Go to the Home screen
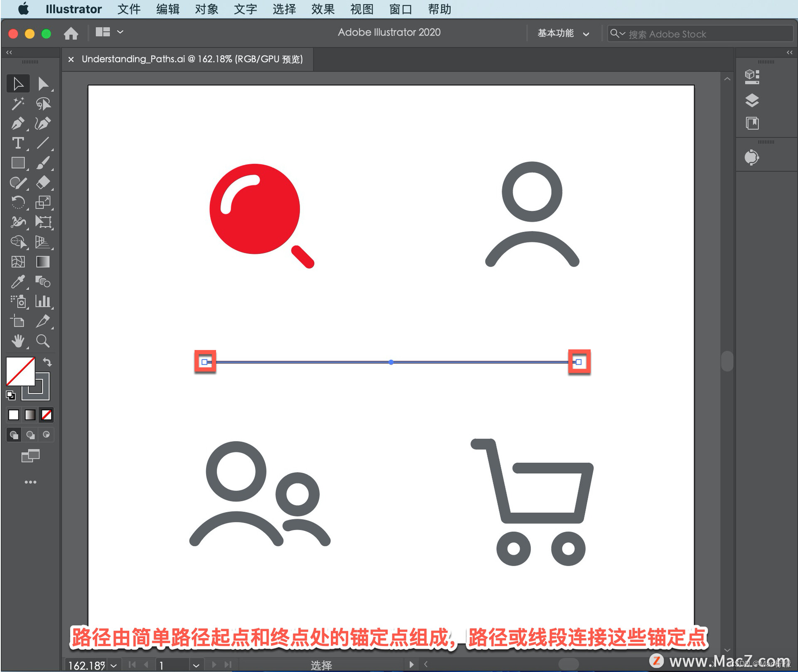798x672 pixels. pyautogui.click(x=71, y=33)
